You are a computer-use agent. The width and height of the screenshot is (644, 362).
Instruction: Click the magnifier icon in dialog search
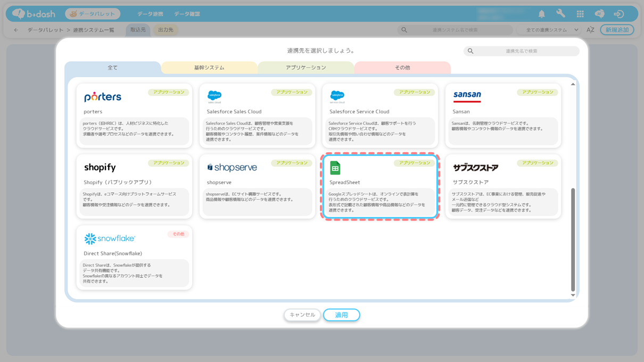tap(470, 51)
